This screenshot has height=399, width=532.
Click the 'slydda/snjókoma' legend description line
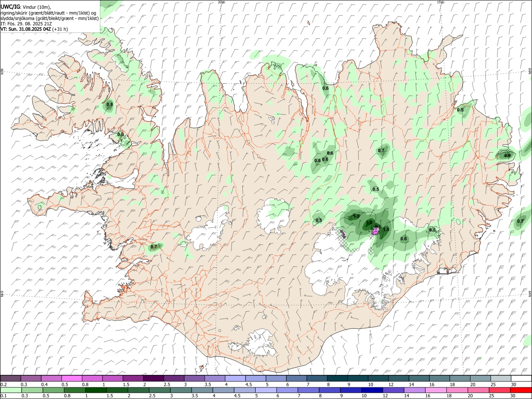[x=49, y=18]
